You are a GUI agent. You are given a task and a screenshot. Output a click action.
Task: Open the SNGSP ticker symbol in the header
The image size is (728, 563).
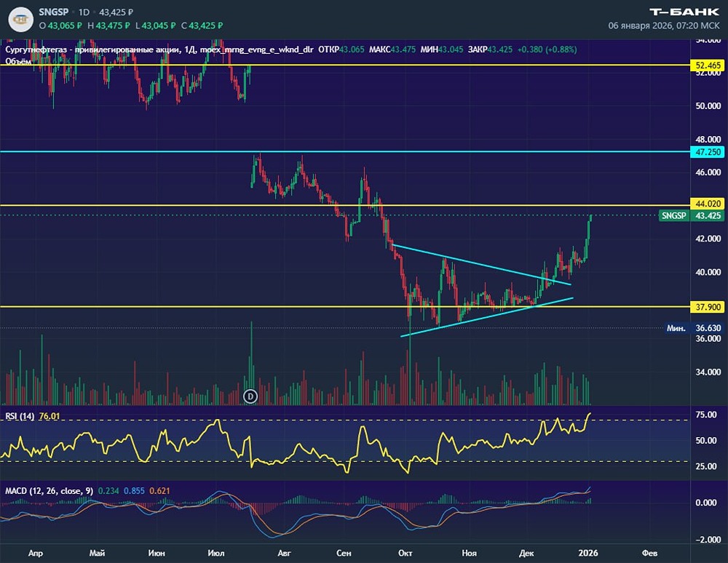(55, 12)
